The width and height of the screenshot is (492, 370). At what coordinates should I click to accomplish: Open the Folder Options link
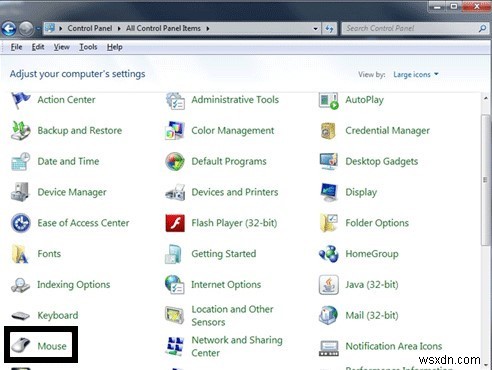pyautogui.click(x=377, y=223)
